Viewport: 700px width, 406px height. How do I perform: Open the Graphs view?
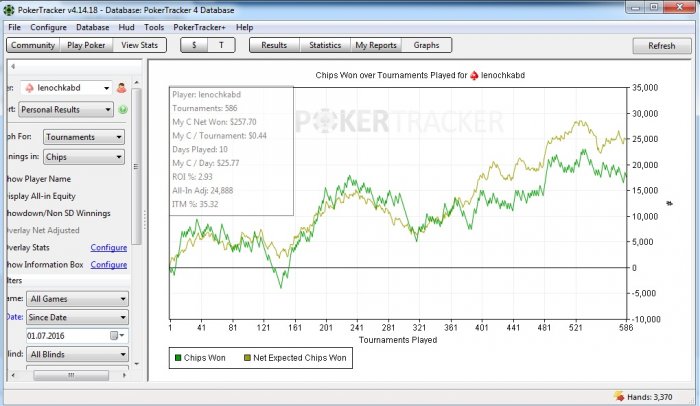pos(426,45)
